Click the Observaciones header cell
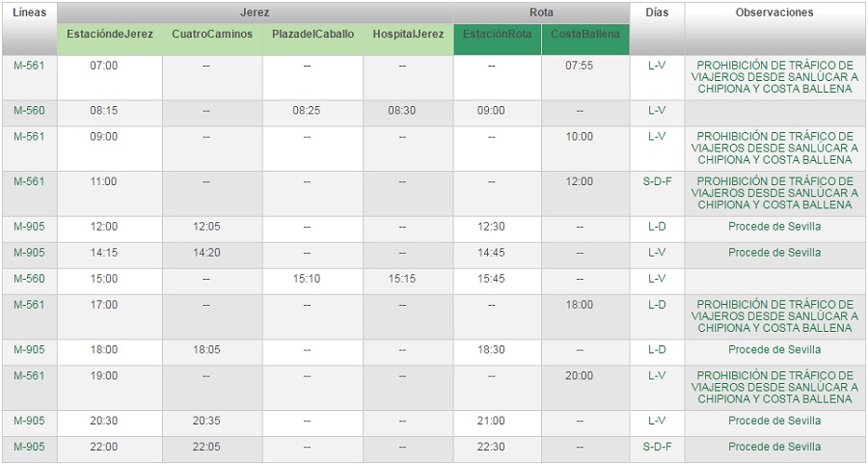 click(x=774, y=14)
